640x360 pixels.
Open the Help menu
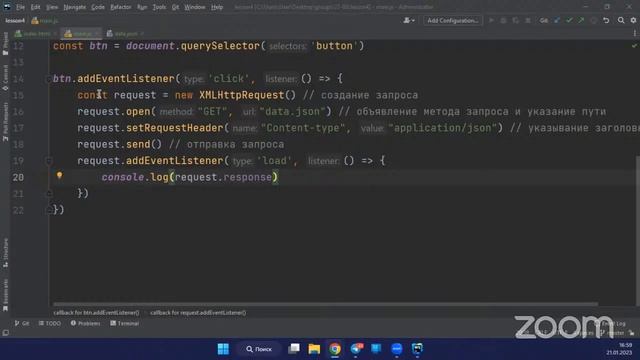pos(217,7)
